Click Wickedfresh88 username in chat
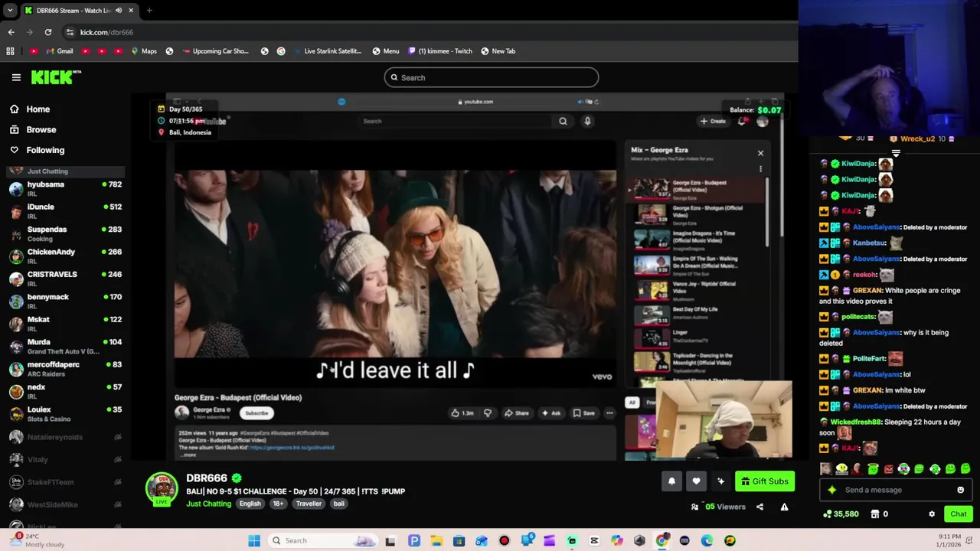Image resolution: width=980 pixels, height=551 pixels. (856, 422)
